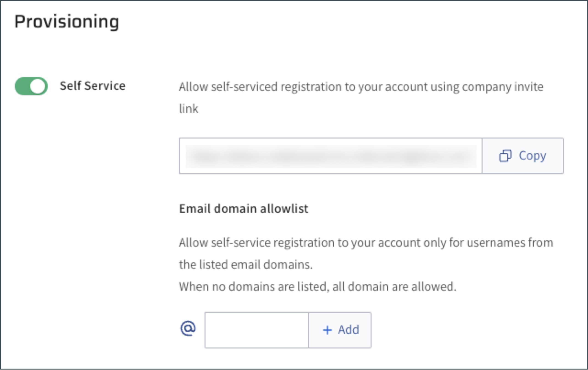Click the plus icon in Add button
This screenshot has width=588, height=370.
click(x=327, y=330)
